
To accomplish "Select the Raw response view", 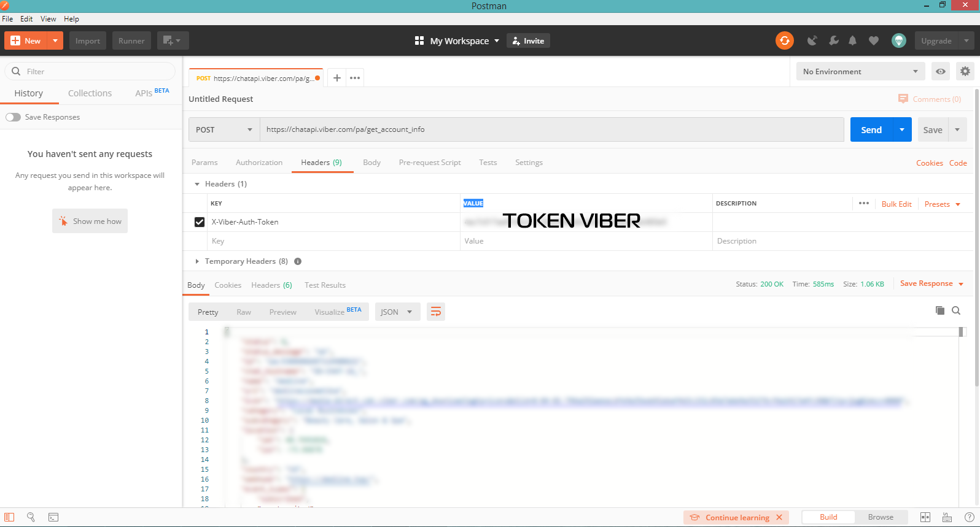I will click(x=244, y=312).
